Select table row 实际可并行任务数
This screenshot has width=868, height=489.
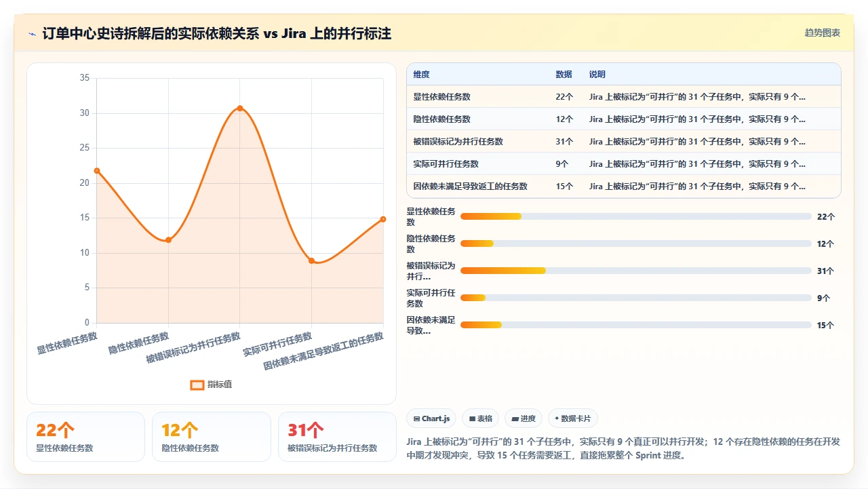(x=624, y=164)
